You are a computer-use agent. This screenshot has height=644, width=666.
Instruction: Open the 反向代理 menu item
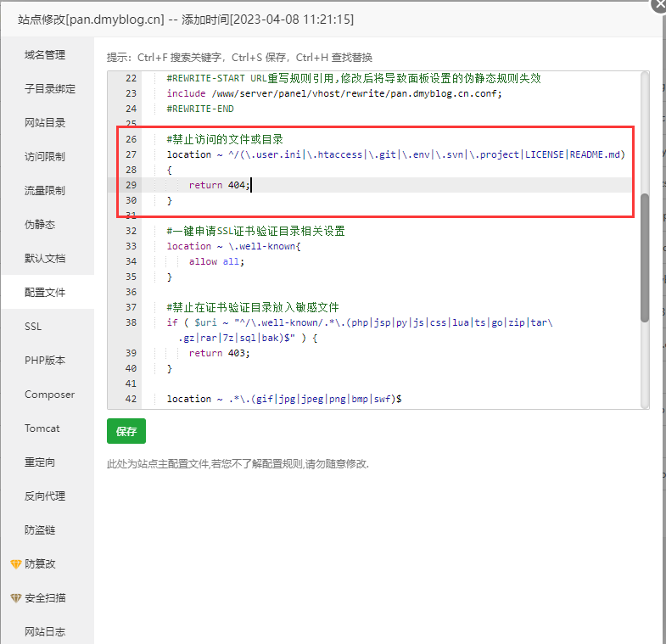pos(45,496)
